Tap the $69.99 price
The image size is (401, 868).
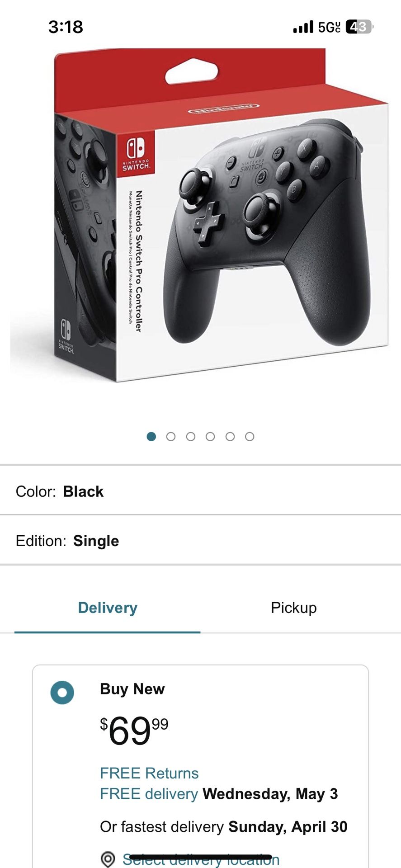[134, 730]
